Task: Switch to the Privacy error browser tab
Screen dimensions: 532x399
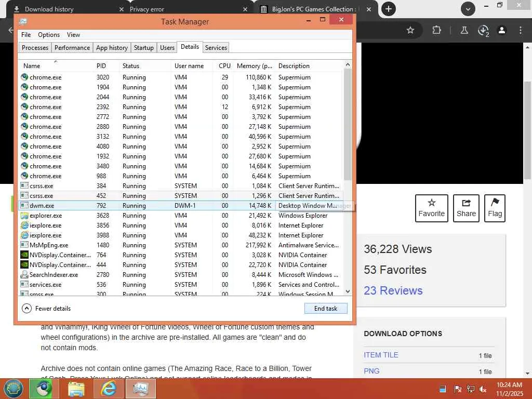Action: [147, 9]
